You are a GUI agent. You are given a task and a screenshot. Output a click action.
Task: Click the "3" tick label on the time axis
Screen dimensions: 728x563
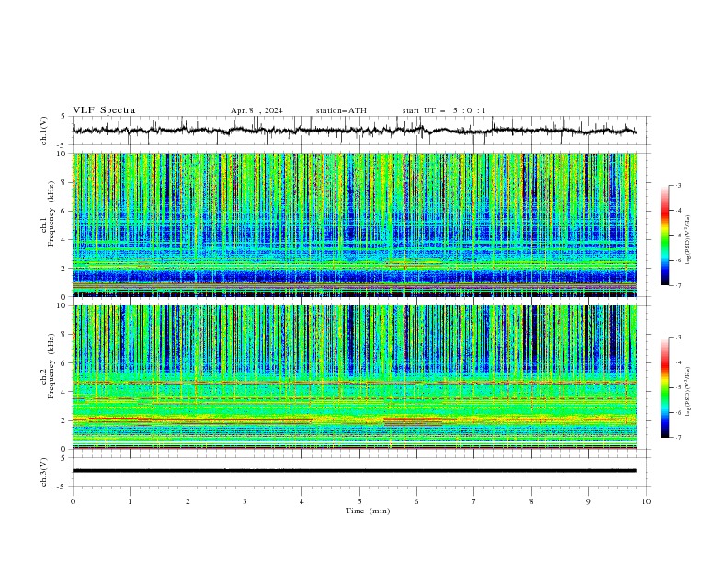[245, 501]
